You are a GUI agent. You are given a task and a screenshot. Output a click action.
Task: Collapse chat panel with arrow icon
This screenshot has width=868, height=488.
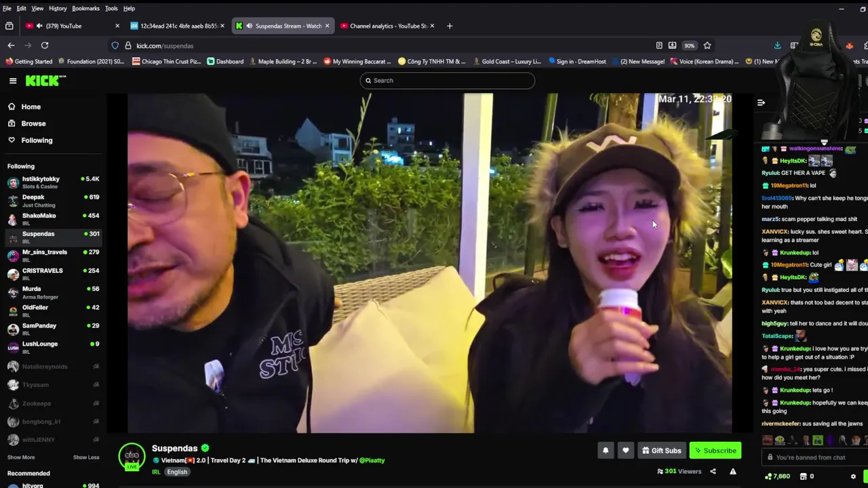click(x=761, y=103)
